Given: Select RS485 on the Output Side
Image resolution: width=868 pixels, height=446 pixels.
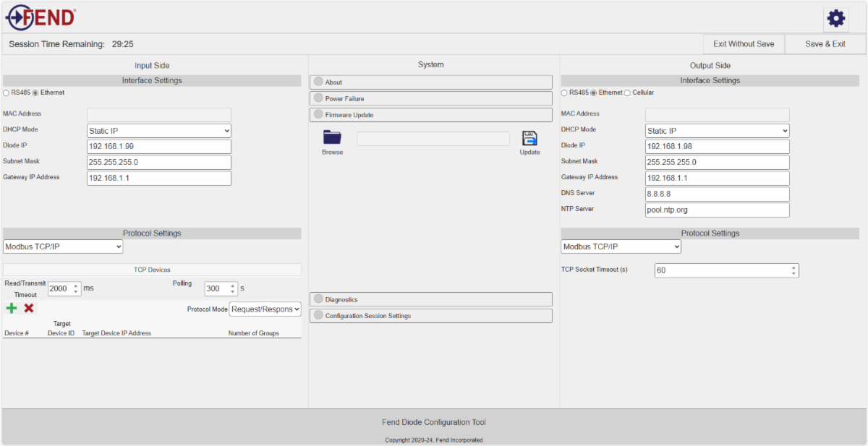Looking at the screenshot, I should click(565, 93).
